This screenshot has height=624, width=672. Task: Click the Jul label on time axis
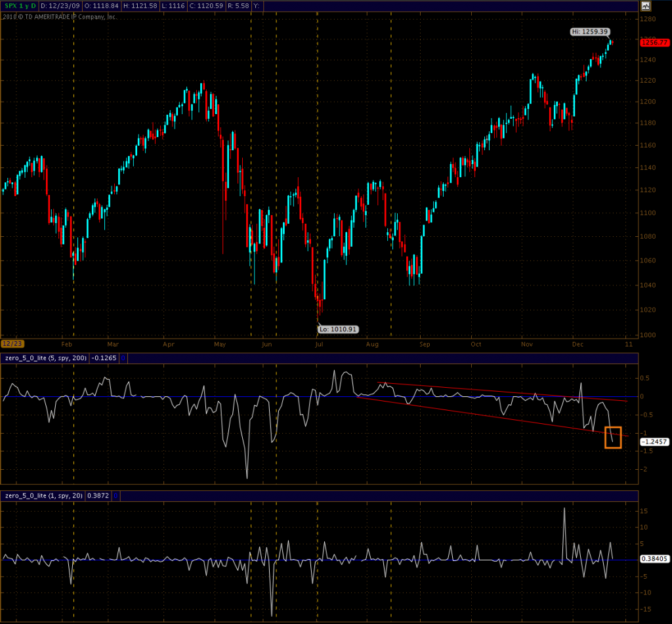[x=320, y=344]
